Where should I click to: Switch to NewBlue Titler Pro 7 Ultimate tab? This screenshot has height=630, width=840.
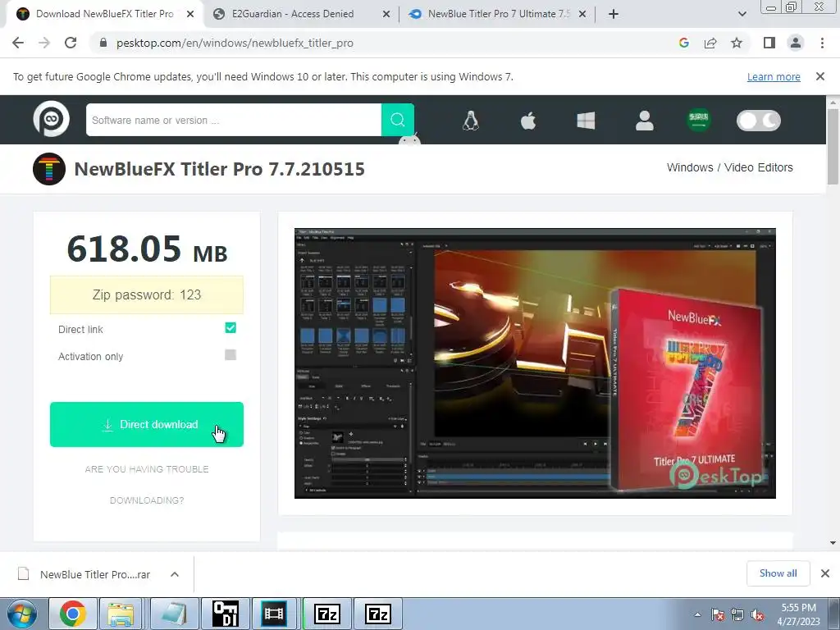(498, 14)
